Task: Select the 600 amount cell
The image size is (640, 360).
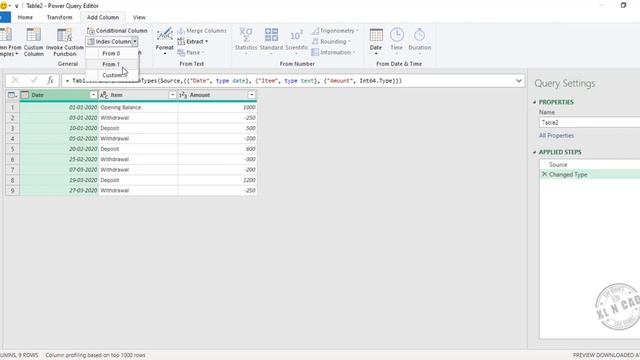Action: [217, 149]
